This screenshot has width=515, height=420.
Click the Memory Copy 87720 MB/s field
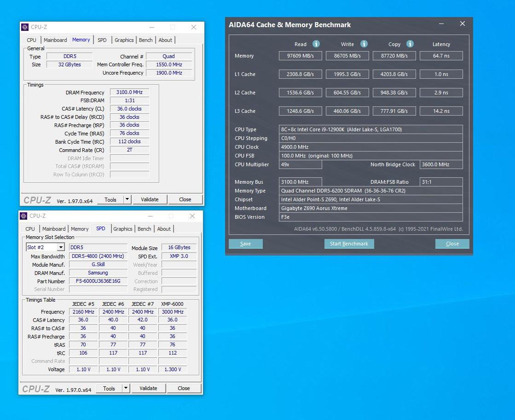pyautogui.click(x=394, y=56)
